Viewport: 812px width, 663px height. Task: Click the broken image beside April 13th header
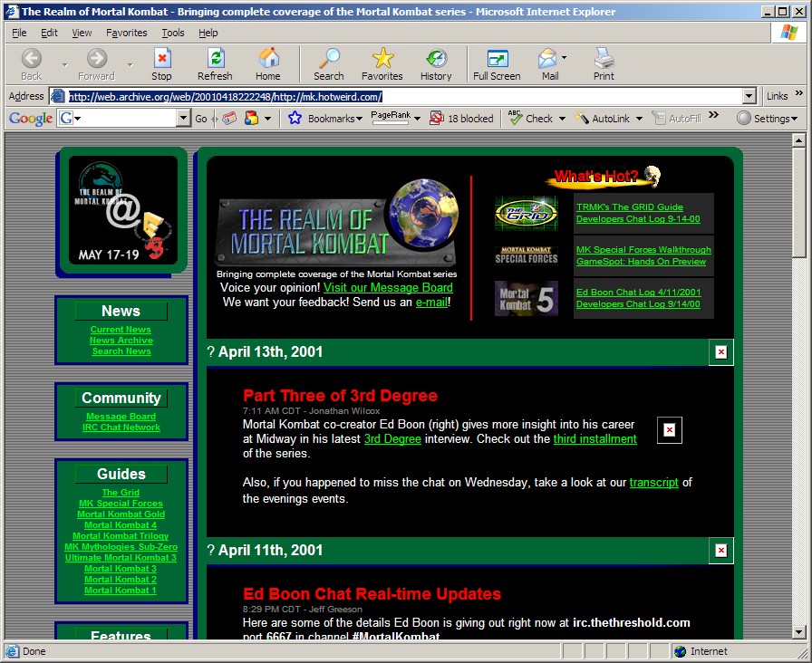(x=720, y=352)
